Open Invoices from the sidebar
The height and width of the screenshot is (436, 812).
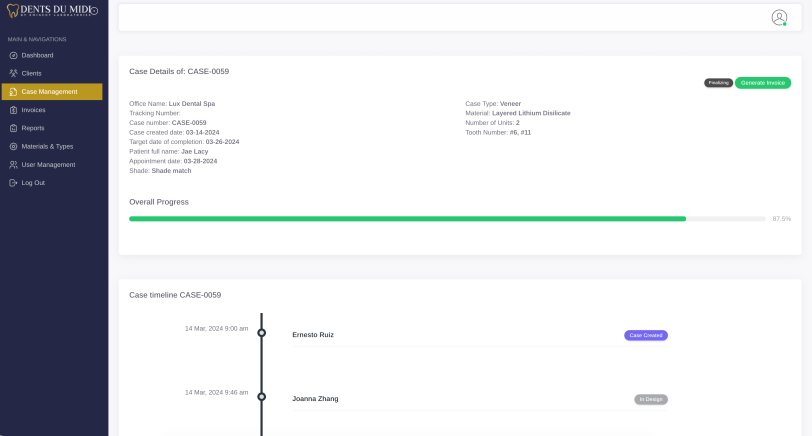coord(52,110)
